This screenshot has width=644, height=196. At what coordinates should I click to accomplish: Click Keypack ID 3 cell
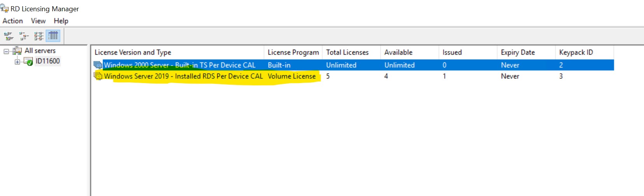click(561, 76)
